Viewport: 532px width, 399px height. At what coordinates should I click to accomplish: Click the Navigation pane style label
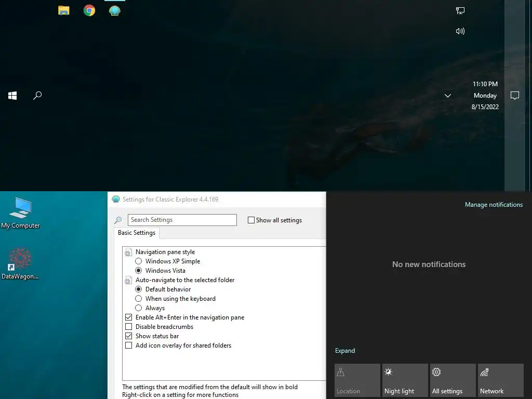[165, 252]
